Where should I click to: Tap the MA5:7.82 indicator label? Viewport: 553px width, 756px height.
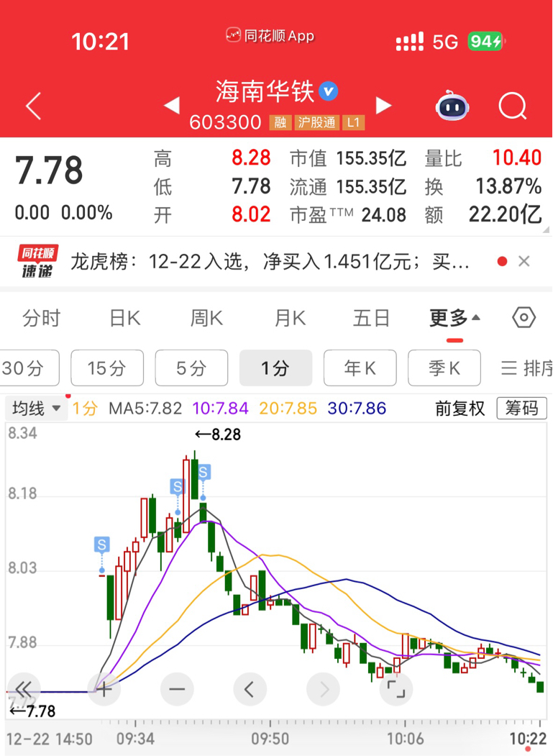coord(145,409)
